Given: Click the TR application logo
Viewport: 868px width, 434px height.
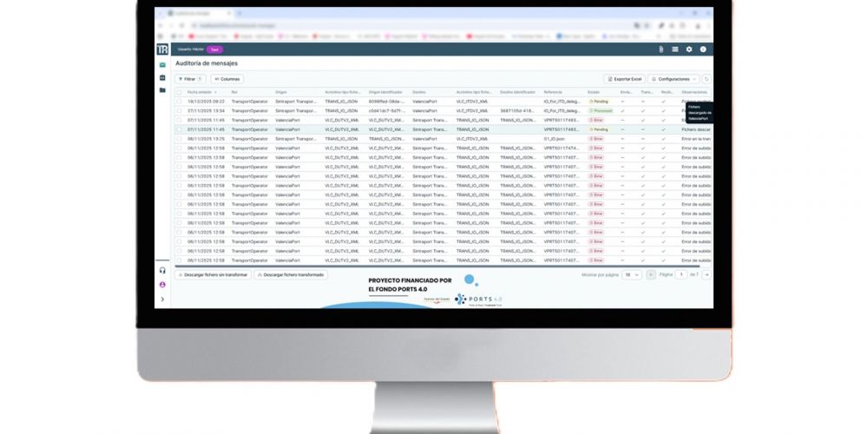Looking at the screenshot, I should coord(162,49).
